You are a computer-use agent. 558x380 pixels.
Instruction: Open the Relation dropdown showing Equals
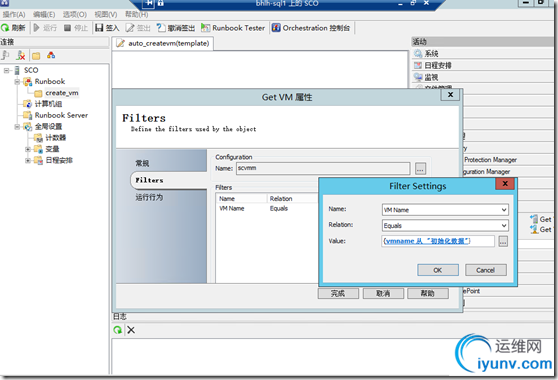coord(504,226)
